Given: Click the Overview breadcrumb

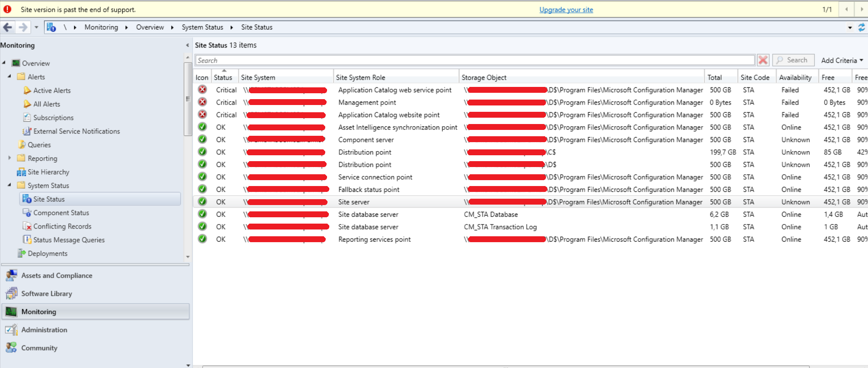Looking at the screenshot, I should click(x=150, y=27).
